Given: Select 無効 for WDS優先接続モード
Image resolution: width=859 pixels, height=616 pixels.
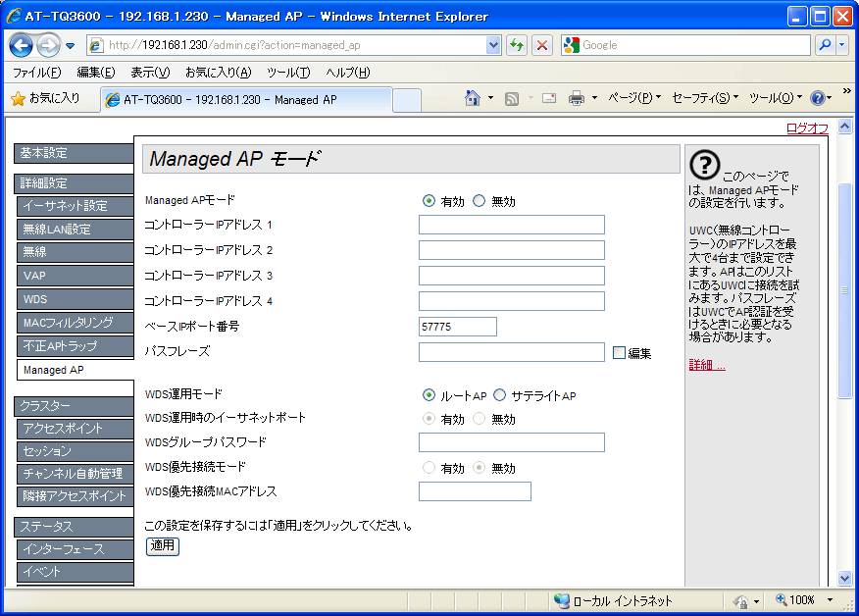Looking at the screenshot, I should coord(480,468).
